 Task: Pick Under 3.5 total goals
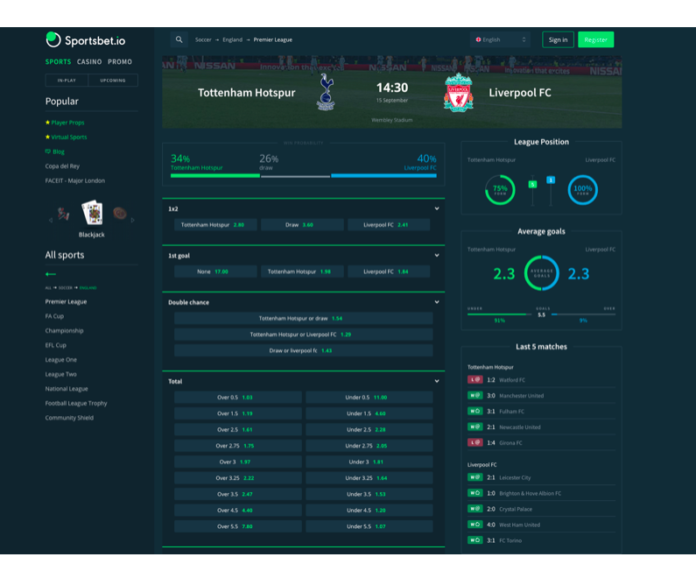(369, 494)
